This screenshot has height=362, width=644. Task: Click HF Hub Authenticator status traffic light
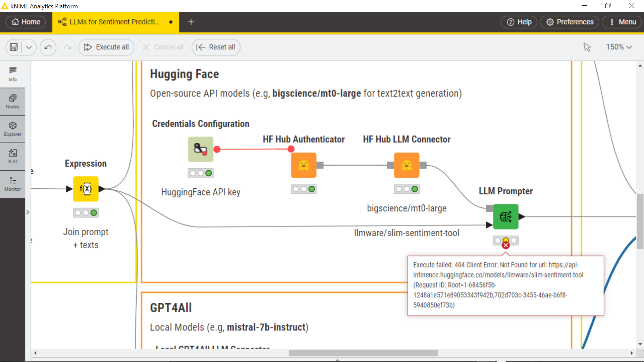[x=304, y=189]
